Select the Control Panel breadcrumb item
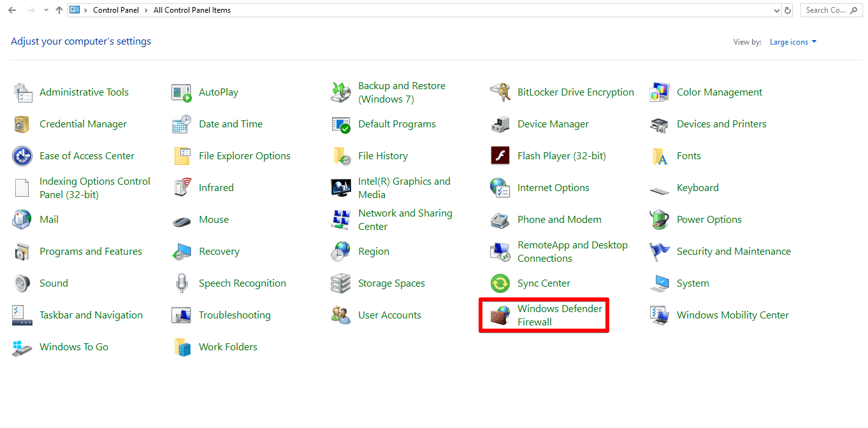 point(116,10)
